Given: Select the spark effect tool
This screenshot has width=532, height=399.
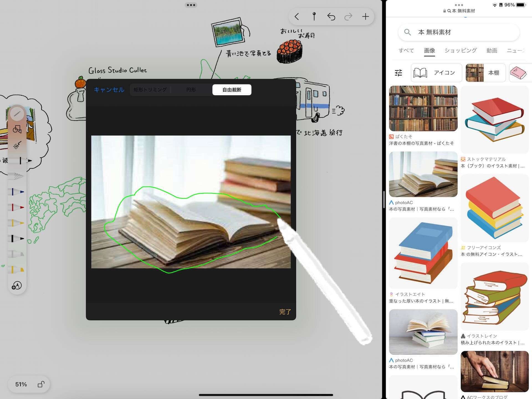Looking at the screenshot, I should pyautogui.click(x=17, y=145).
